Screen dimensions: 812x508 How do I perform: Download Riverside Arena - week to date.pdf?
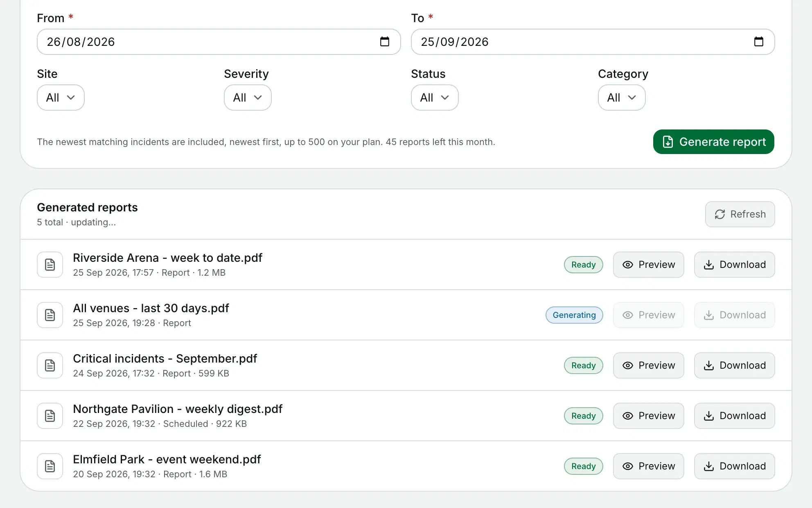point(735,265)
